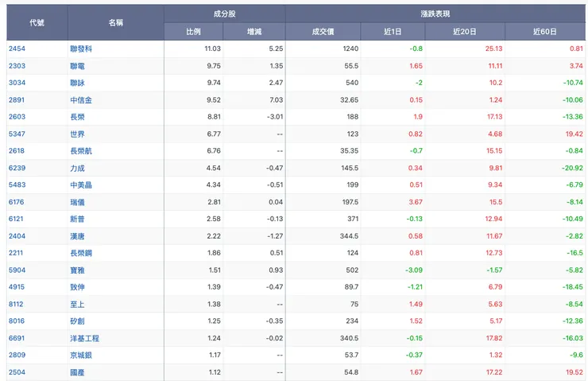Click stock code 2504

[17, 372]
